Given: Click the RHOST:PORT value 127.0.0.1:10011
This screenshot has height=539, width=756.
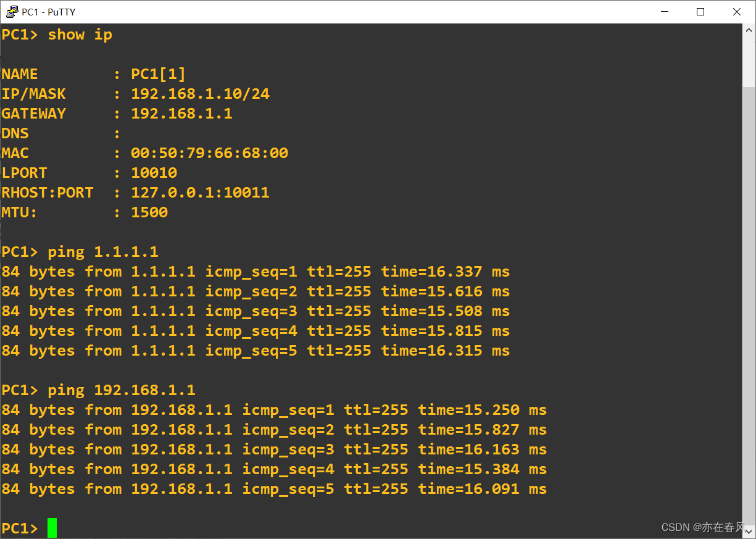Looking at the screenshot, I should (200, 193).
